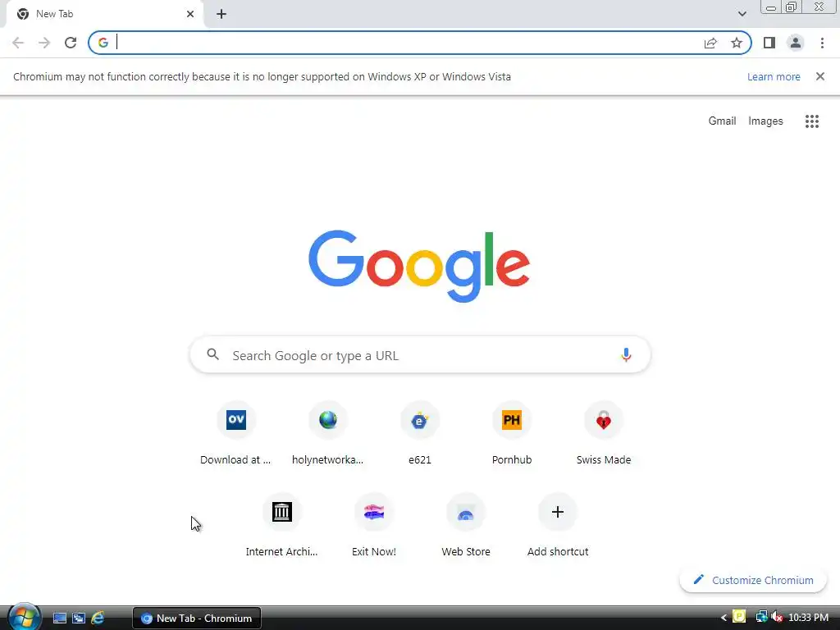Click the yellow P tray icon

[x=739, y=617]
